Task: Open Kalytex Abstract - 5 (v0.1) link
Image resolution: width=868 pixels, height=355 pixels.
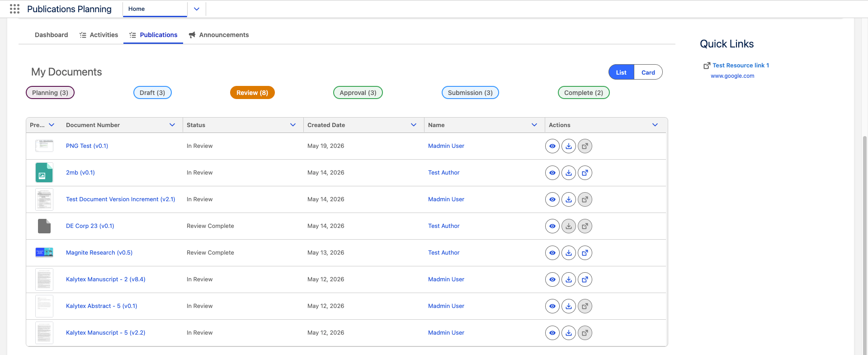Action: 102,306
